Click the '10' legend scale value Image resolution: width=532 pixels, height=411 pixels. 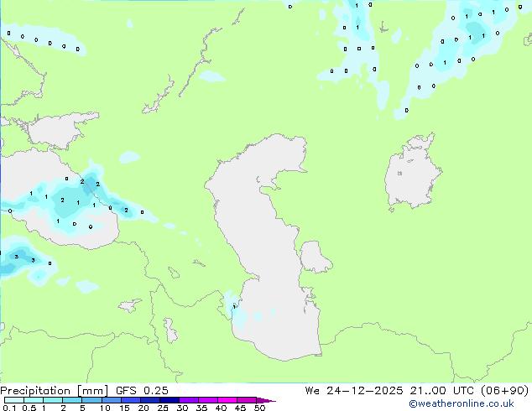105,408
